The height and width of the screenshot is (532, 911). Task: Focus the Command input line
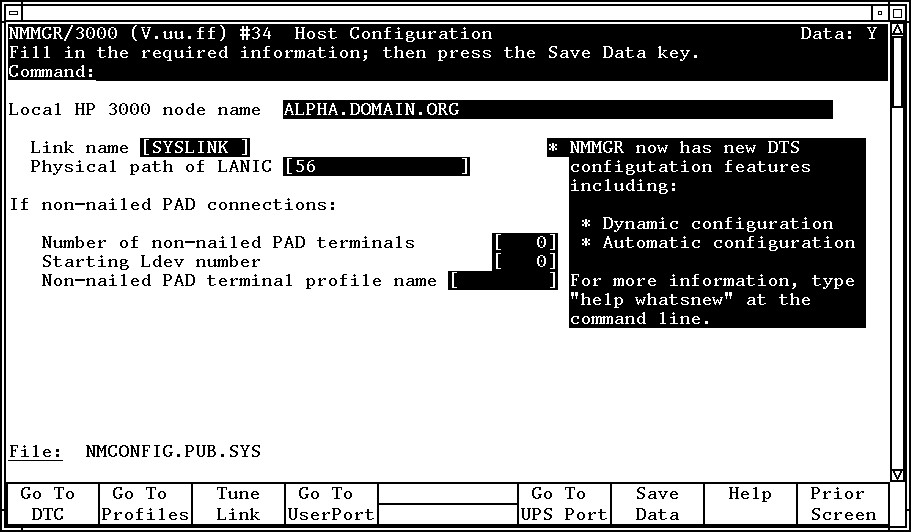(492, 72)
